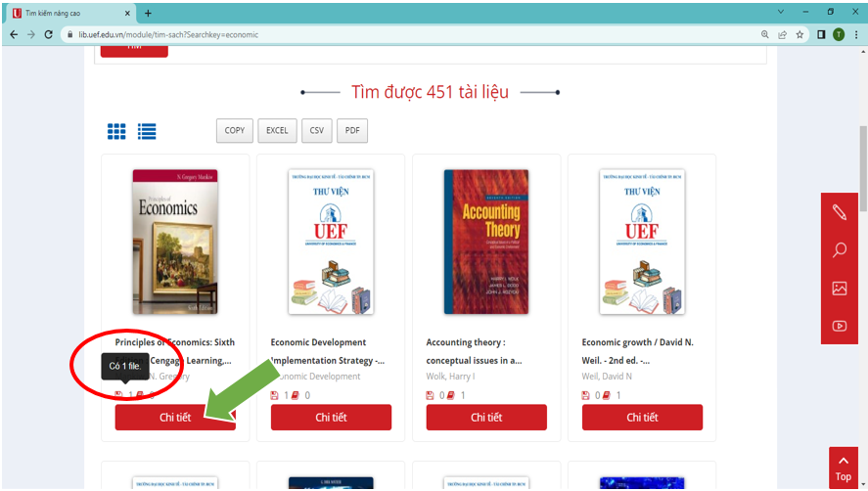
Task: Reload the page with refresh icon
Action: click(49, 34)
